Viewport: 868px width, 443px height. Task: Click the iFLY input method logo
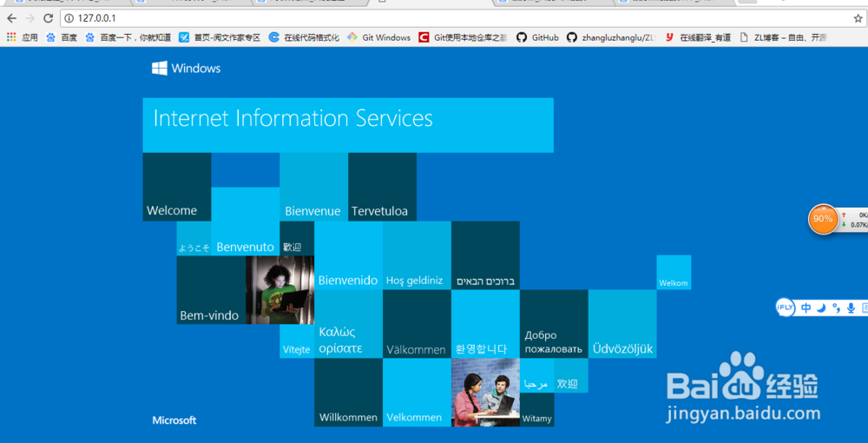click(786, 307)
